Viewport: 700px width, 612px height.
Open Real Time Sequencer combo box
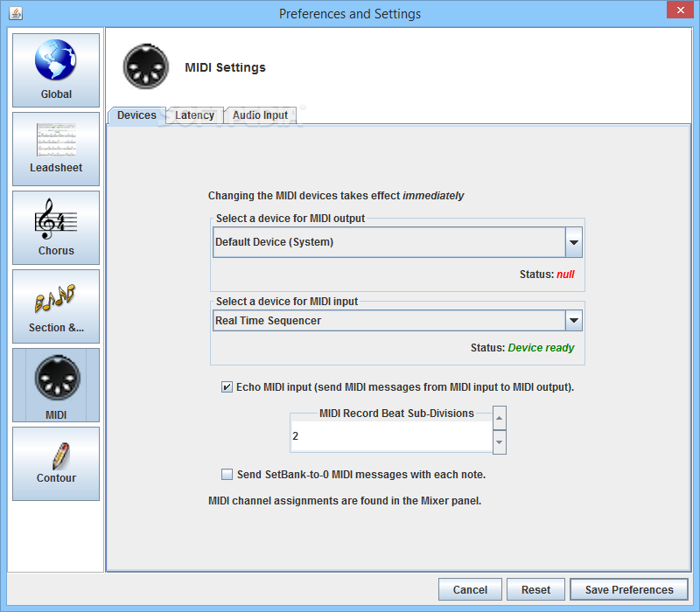pyautogui.click(x=397, y=321)
